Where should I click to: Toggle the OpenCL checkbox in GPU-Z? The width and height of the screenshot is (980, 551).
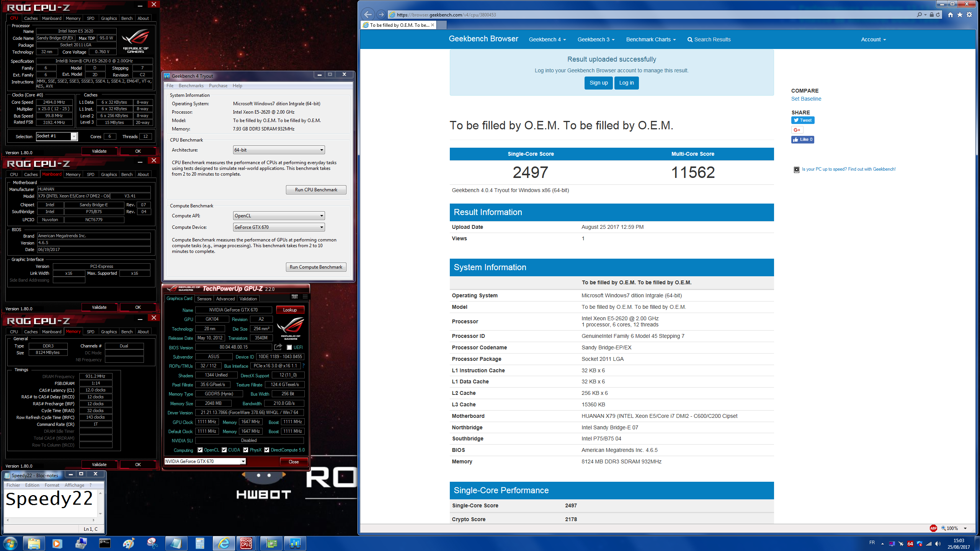pos(200,450)
